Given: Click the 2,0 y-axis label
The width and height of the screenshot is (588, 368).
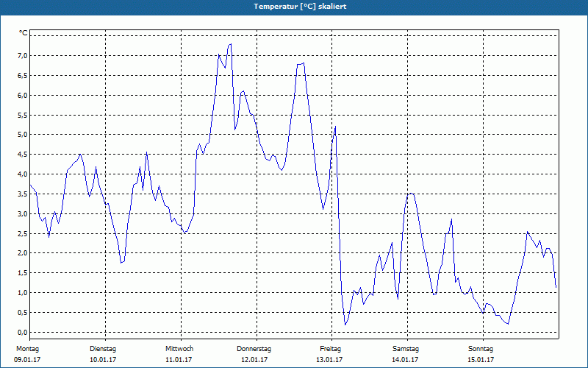Looking at the screenshot, I should coord(22,253).
